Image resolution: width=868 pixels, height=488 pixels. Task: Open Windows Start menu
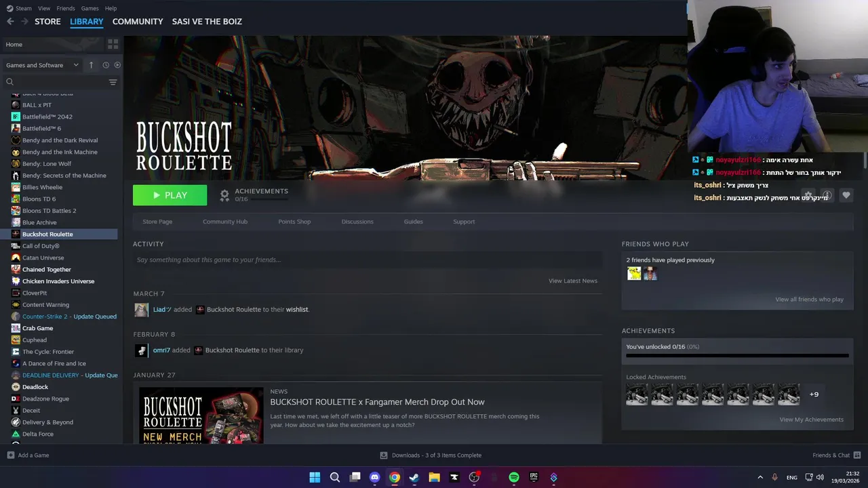[315, 477]
